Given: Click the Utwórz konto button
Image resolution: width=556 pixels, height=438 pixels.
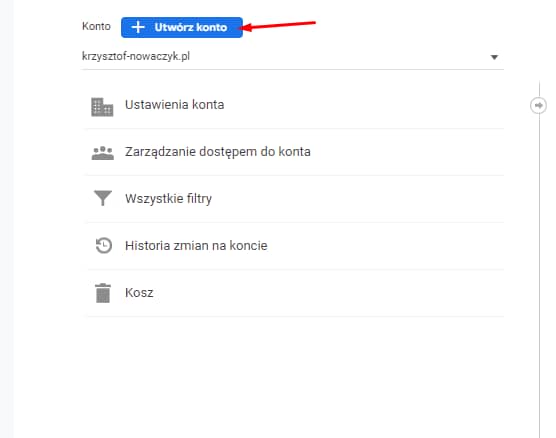Looking at the screenshot, I should point(182,27).
